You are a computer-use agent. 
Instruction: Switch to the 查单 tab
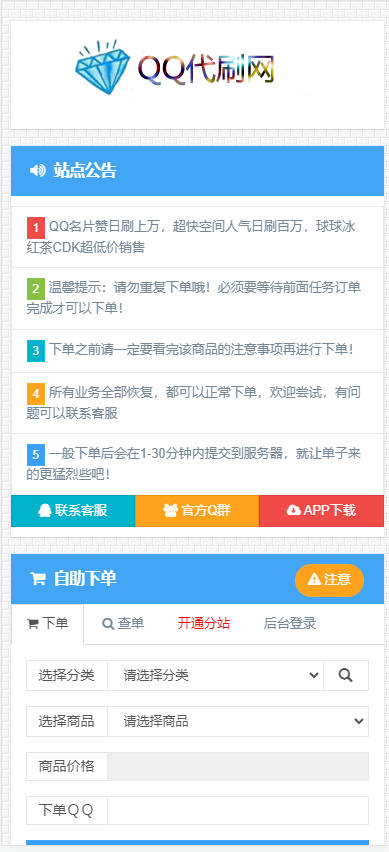click(123, 623)
